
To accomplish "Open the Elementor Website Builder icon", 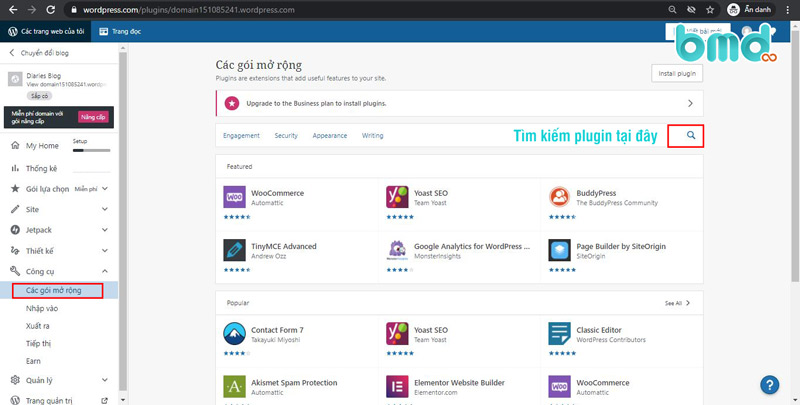I will tap(397, 387).
